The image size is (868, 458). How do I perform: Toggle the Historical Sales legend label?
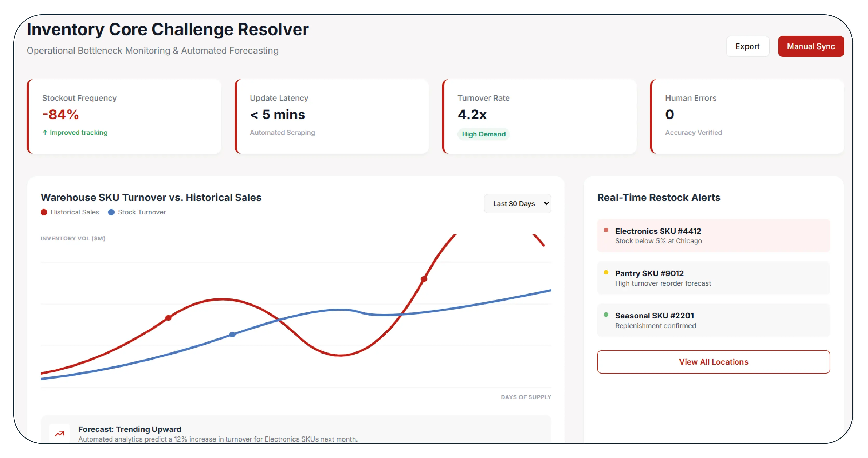75,212
